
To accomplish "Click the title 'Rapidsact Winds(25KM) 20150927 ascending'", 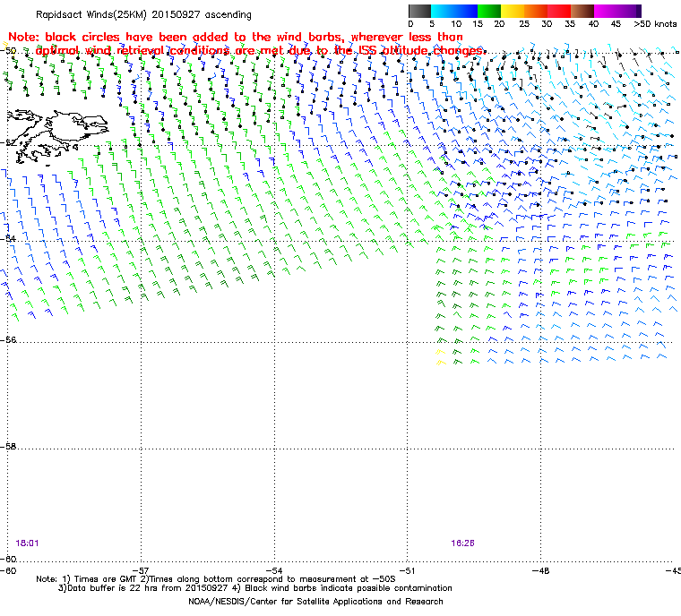I will pyautogui.click(x=143, y=14).
